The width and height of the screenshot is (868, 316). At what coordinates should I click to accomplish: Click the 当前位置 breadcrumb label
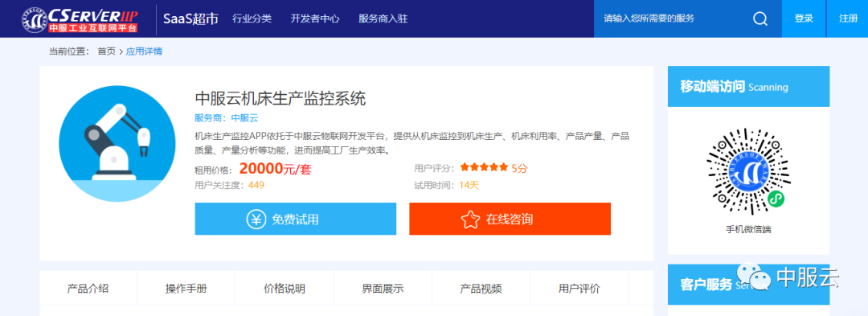click(69, 51)
